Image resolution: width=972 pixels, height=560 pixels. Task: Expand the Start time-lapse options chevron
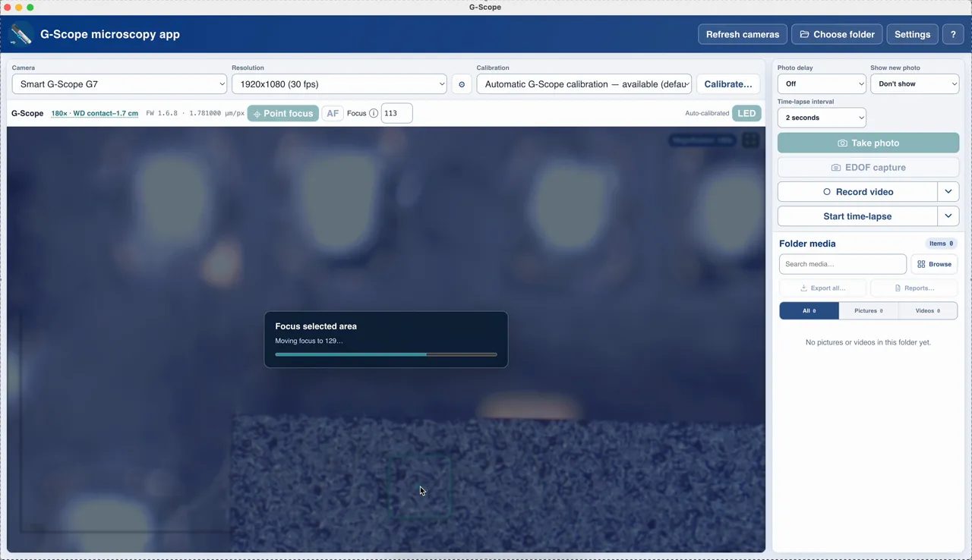point(948,216)
